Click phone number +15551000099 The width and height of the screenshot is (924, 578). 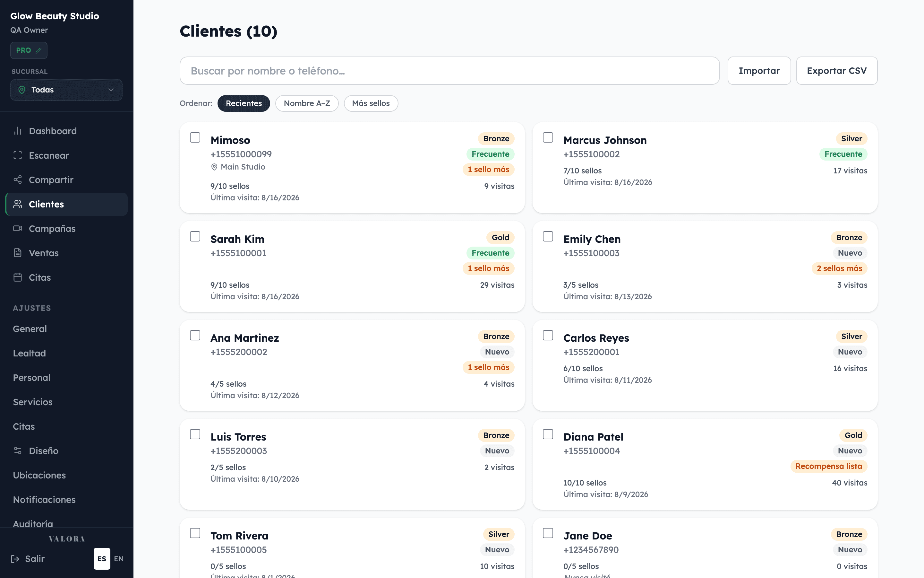(x=241, y=154)
